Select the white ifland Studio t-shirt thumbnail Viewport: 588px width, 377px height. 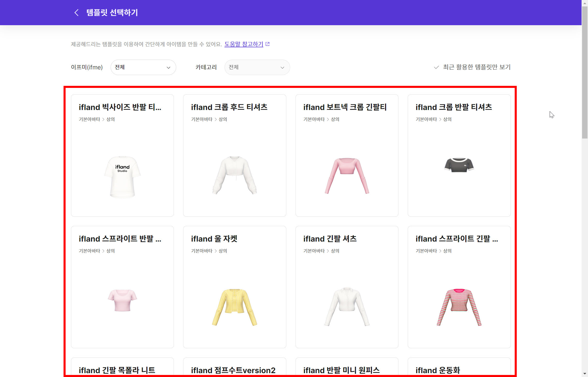click(122, 177)
